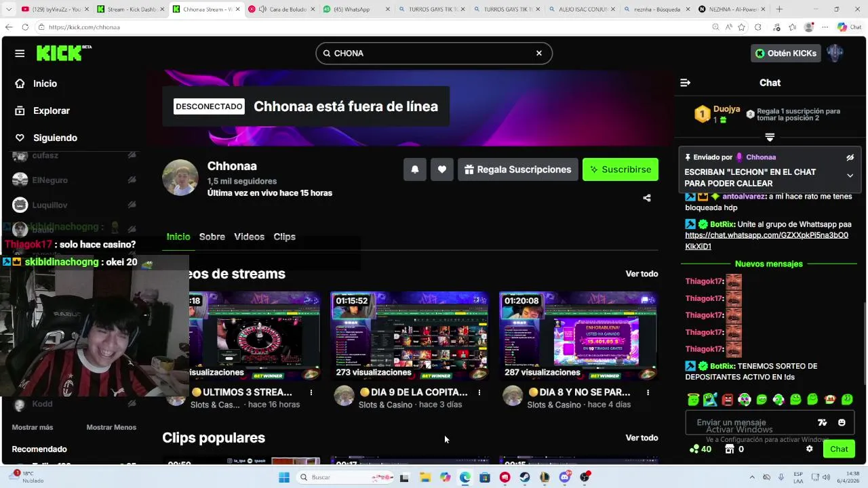Expand the leaderboard chevron under Duojya
Image resolution: width=868 pixels, height=488 pixels.
[770, 138]
